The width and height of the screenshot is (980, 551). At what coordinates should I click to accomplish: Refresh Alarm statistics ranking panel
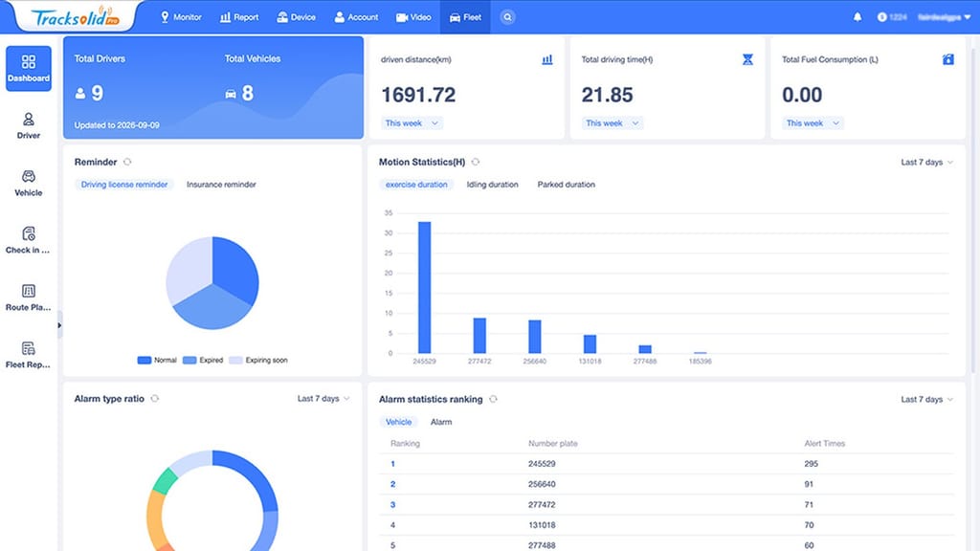pyautogui.click(x=493, y=399)
